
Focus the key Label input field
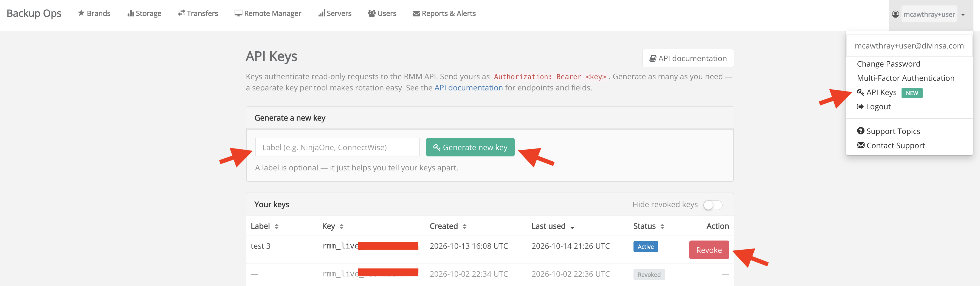337,147
